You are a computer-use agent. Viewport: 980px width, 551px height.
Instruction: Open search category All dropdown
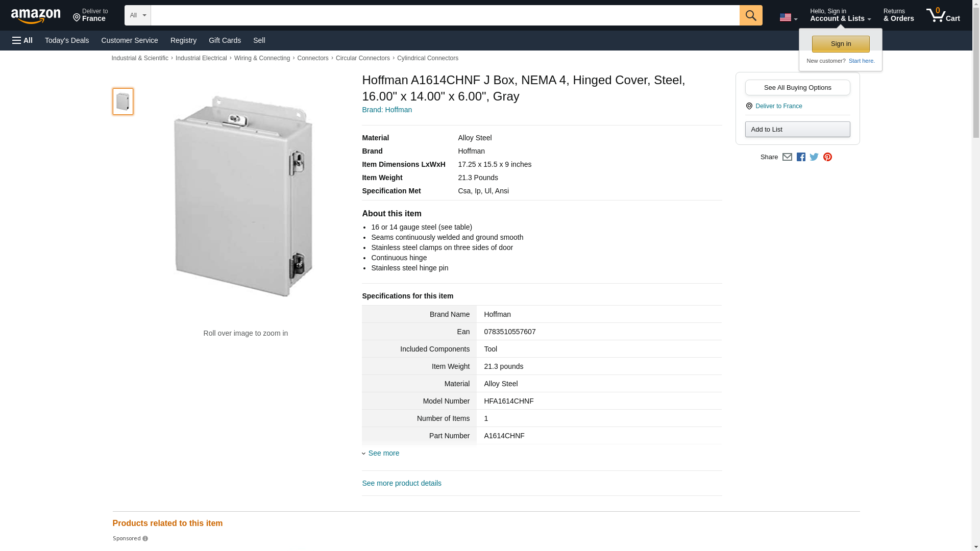click(137, 15)
